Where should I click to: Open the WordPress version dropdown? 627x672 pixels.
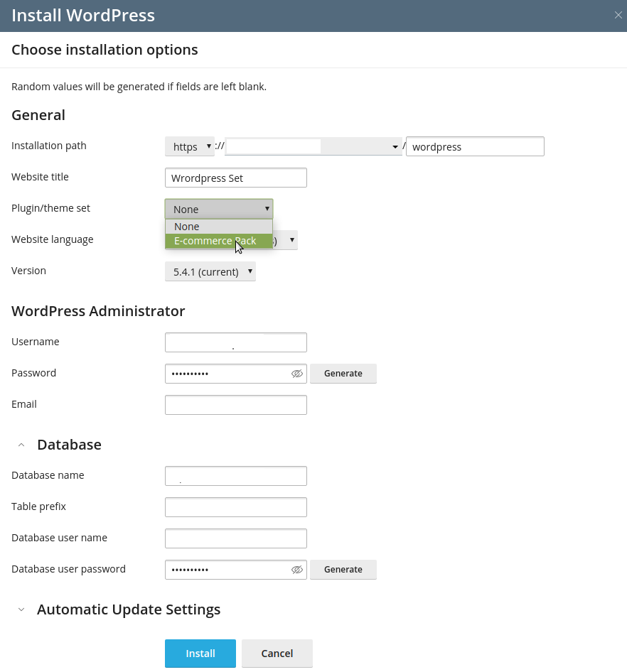point(210,271)
